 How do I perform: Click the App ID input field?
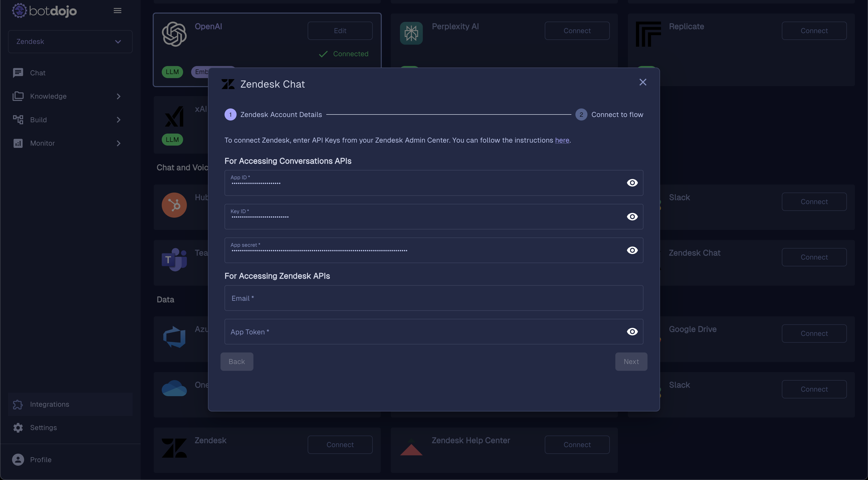(x=434, y=183)
